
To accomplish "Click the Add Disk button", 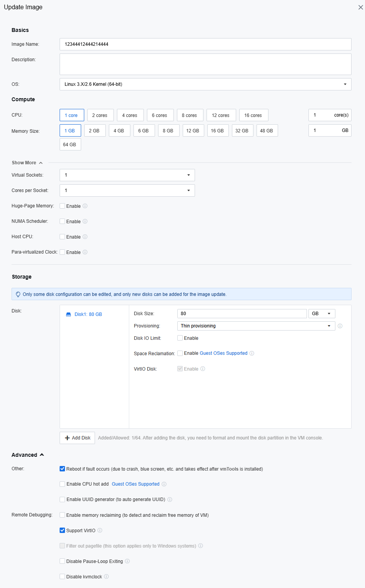I will pyautogui.click(x=77, y=438).
